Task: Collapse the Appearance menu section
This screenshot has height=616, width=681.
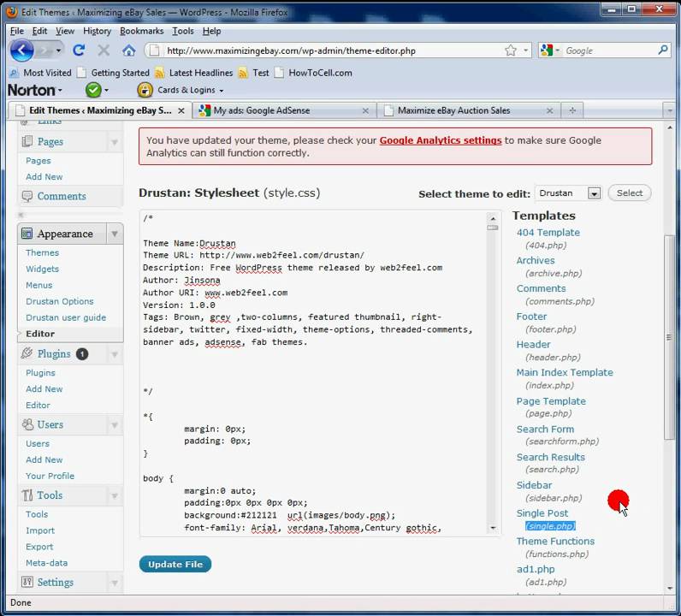Action: 115,234
